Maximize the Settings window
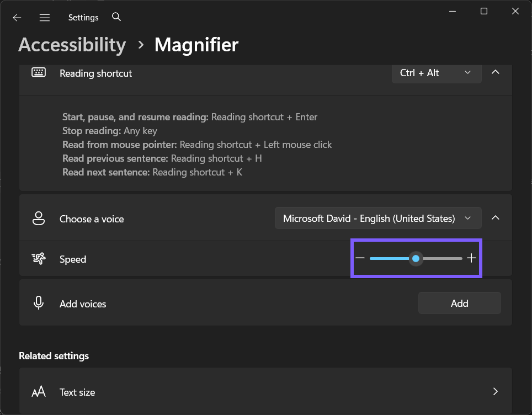This screenshot has width=532, height=415. [x=484, y=11]
